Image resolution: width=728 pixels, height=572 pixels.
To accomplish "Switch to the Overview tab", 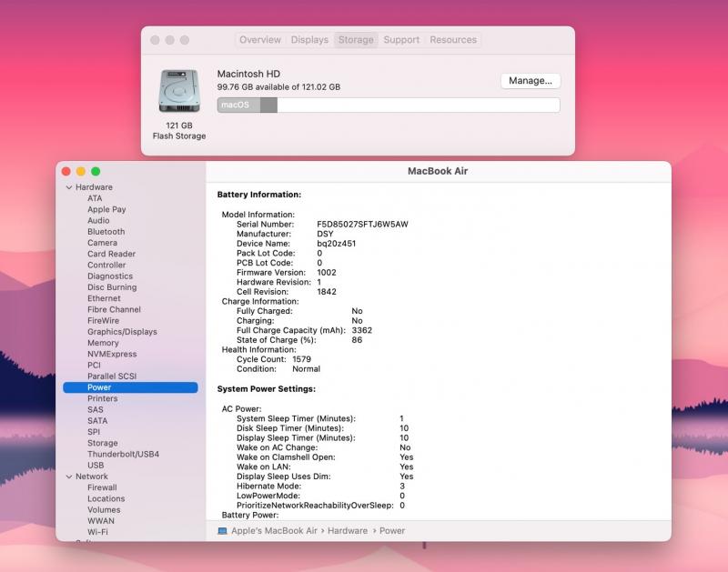I will click(x=260, y=40).
